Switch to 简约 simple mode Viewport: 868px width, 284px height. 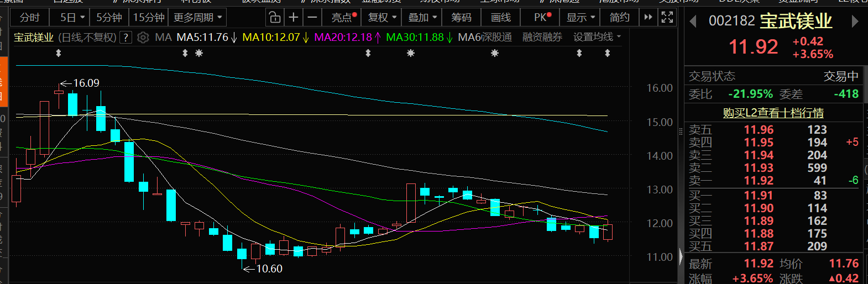point(619,17)
